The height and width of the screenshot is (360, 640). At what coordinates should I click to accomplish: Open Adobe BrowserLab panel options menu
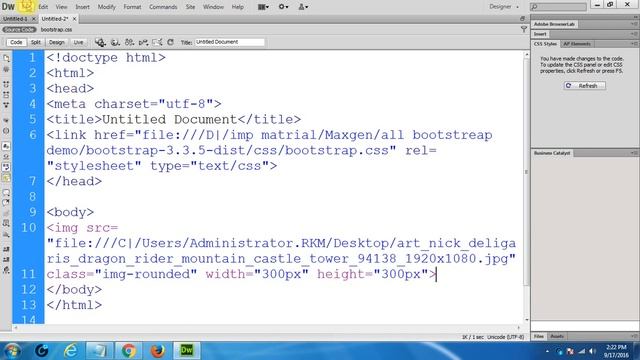[x=634, y=24]
